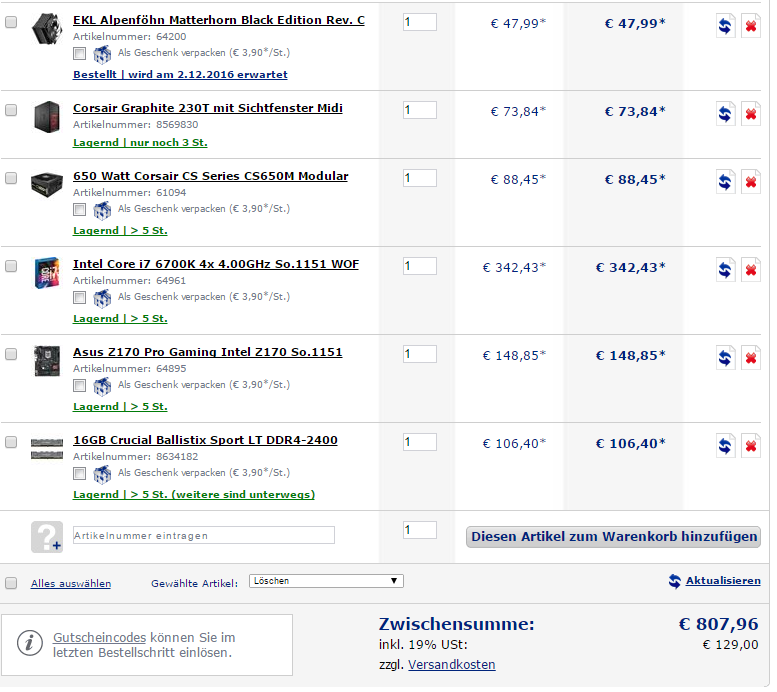Click gift box icon under 16GB Crucial Ballistix
The width and height of the screenshot is (777, 692).
point(102,474)
